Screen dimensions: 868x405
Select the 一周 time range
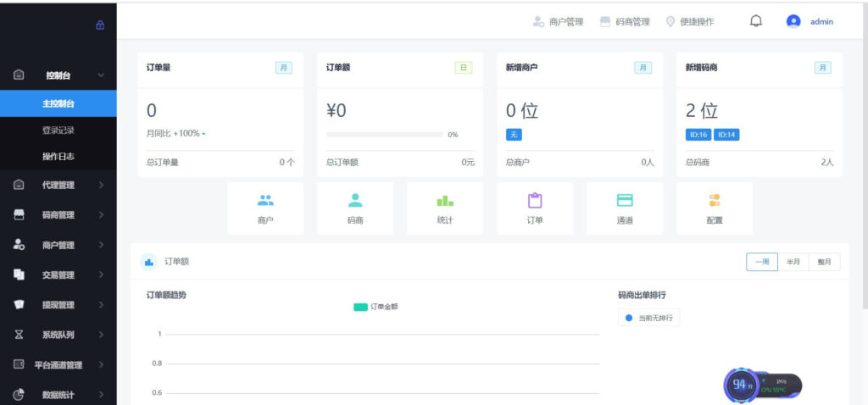[x=762, y=262]
